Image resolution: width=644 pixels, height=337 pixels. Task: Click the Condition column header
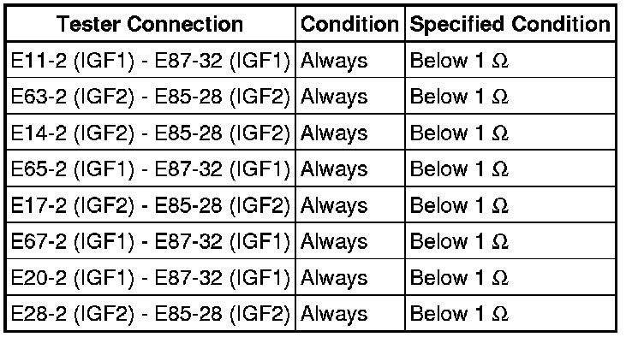[350, 24]
